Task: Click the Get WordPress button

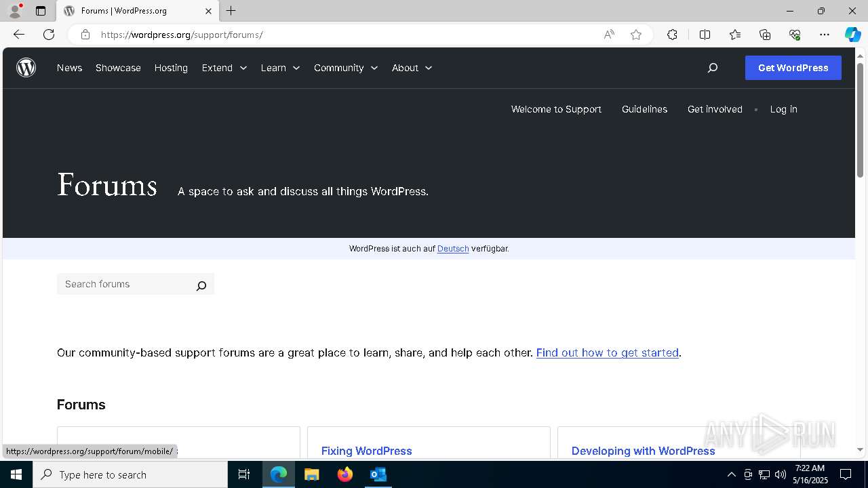Action: [x=793, y=68]
